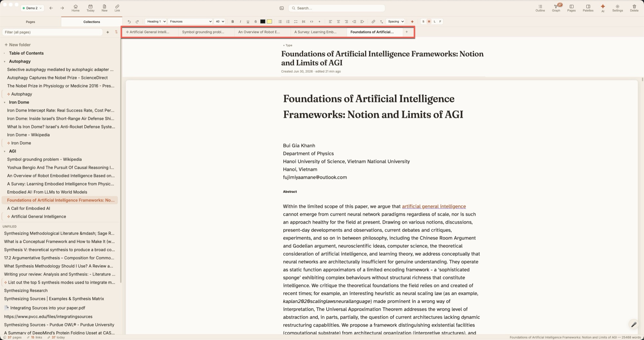Click the plus insert icon in formatting bar
Viewport: 644px width, 340px height.
pyautogui.click(x=319, y=22)
